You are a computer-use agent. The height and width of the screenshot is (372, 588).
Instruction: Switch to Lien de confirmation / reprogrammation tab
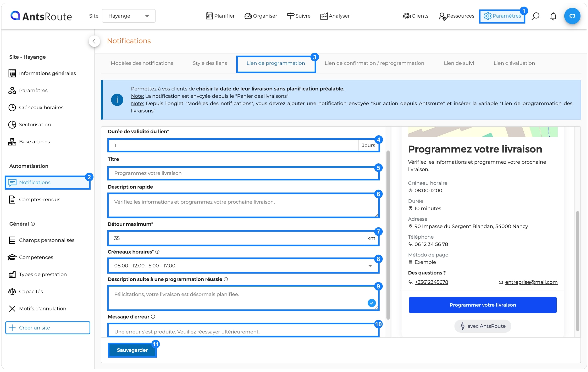374,63
